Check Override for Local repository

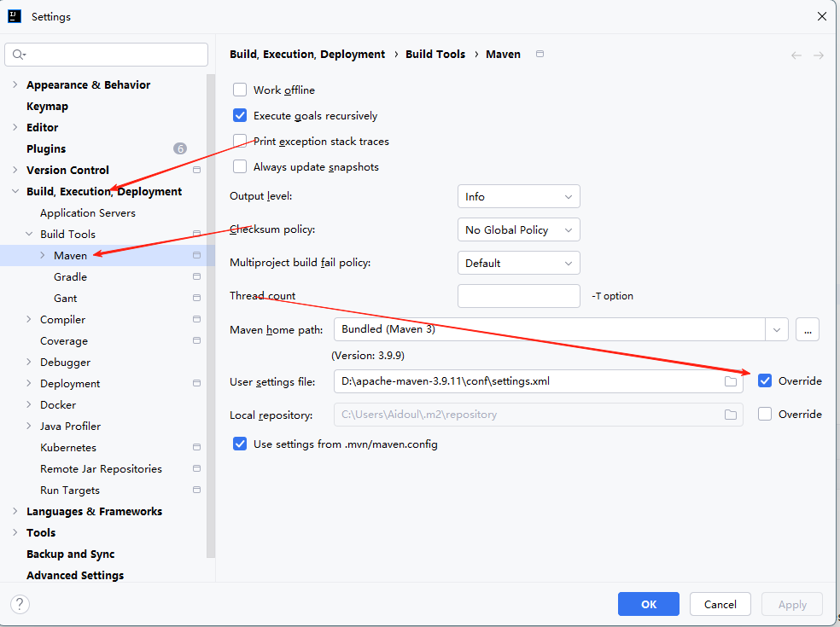[765, 414]
